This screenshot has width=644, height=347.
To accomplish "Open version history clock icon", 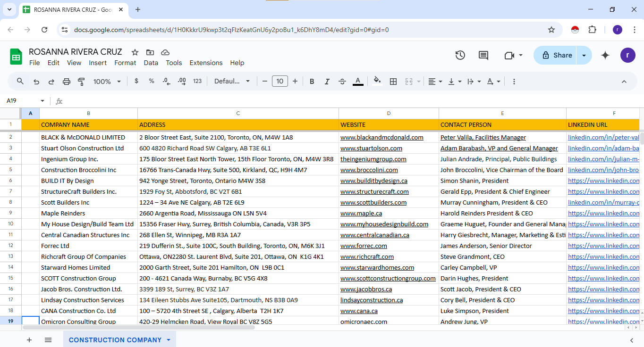I will click(460, 55).
